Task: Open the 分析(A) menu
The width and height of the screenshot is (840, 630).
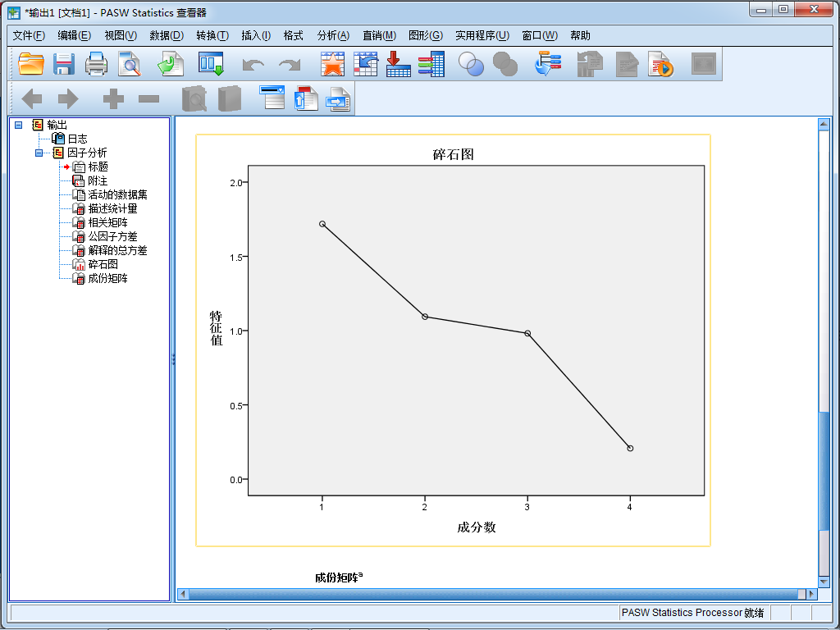Action: 333,35
